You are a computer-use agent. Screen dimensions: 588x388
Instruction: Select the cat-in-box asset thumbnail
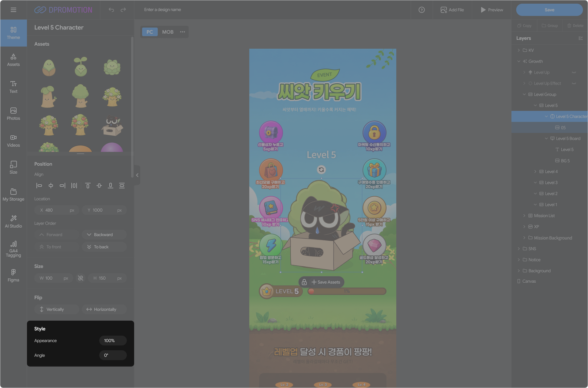[x=112, y=126]
